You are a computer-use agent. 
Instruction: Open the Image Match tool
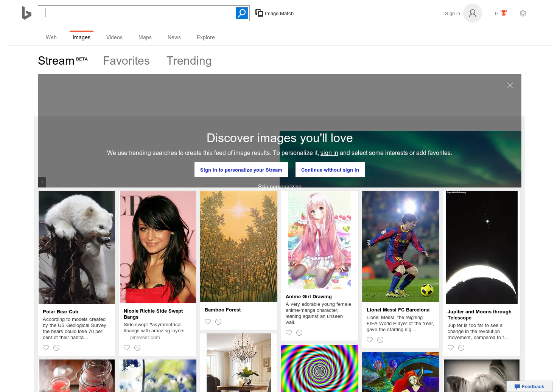[275, 13]
